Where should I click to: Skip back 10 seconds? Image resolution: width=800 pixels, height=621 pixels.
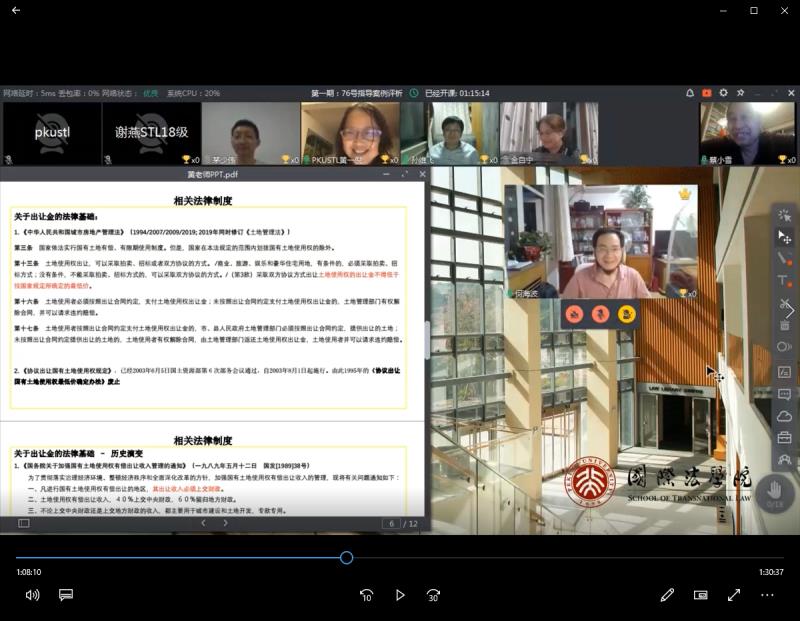coord(366,595)
